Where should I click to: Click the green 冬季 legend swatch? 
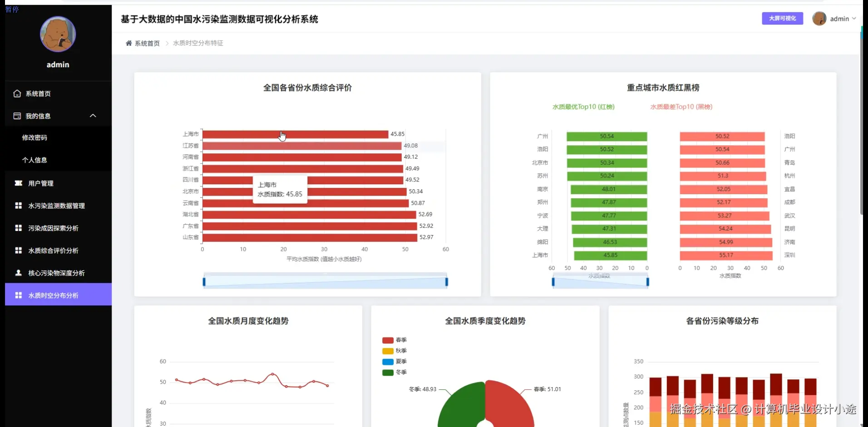pos(388,373)
